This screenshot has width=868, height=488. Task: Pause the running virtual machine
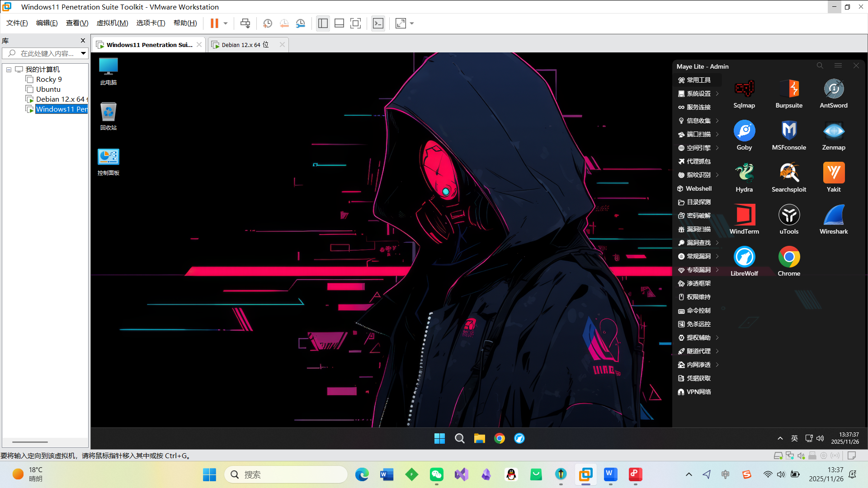click(214, 23)
